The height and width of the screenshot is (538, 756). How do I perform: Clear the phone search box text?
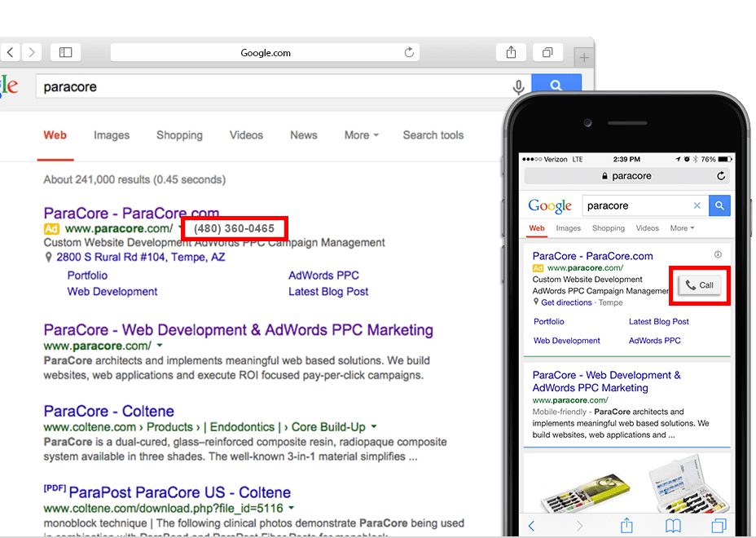coord(697,205)
